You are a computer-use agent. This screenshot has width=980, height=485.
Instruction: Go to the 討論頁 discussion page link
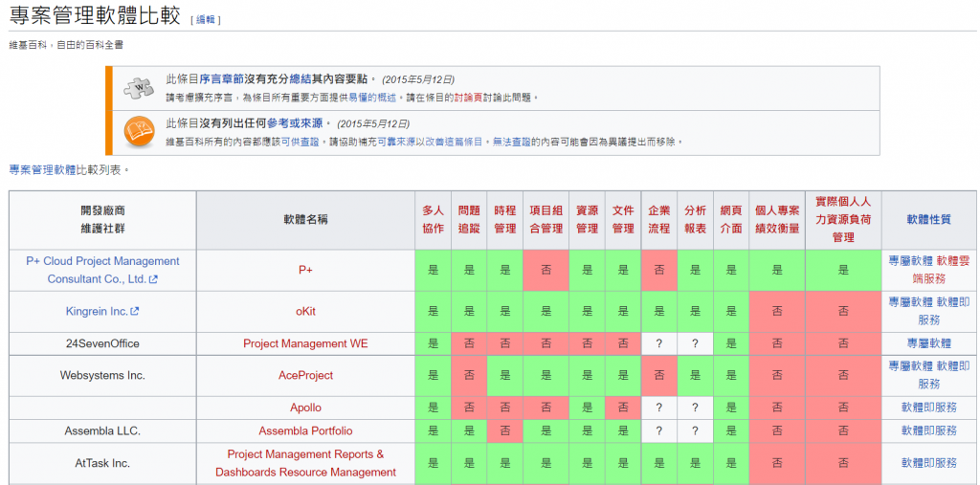(x=468, y=98)
